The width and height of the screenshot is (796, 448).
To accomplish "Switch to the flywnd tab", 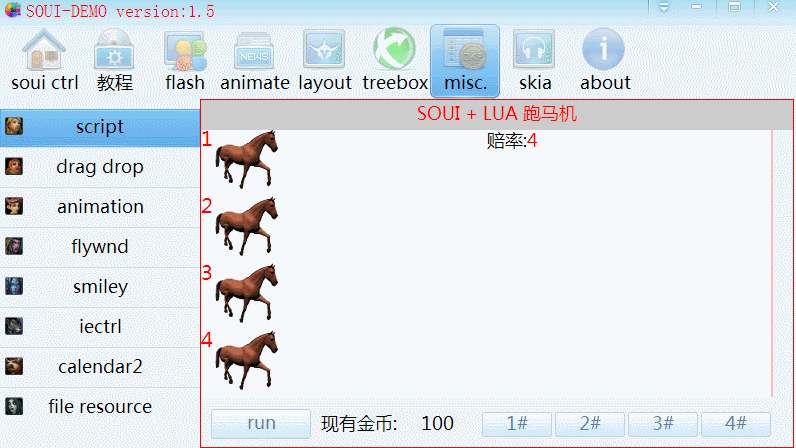I will [x=100, y=247].
